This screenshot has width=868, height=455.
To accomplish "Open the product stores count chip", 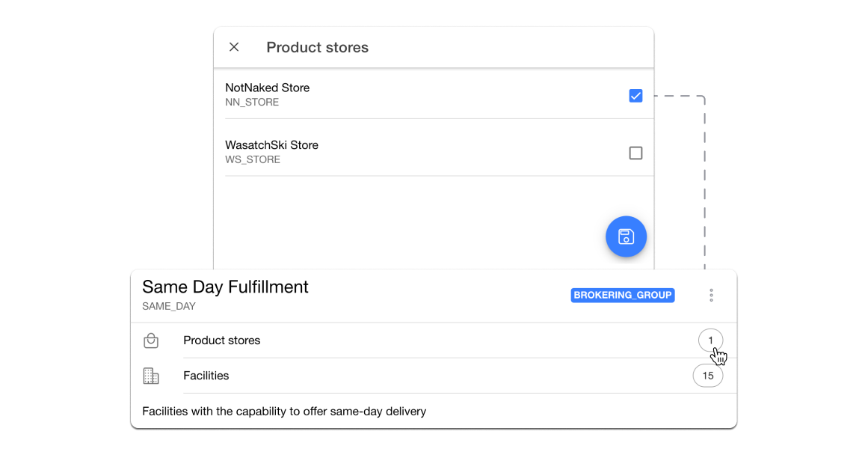I will [x=710, y=341].
